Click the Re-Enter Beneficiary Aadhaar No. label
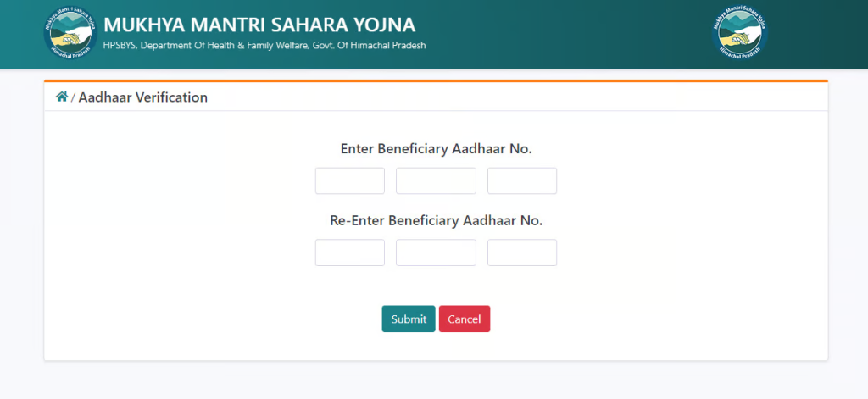 click(437, 220)
